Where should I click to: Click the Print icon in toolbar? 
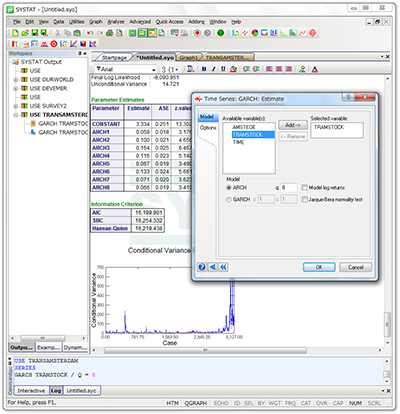pos(109,33)
